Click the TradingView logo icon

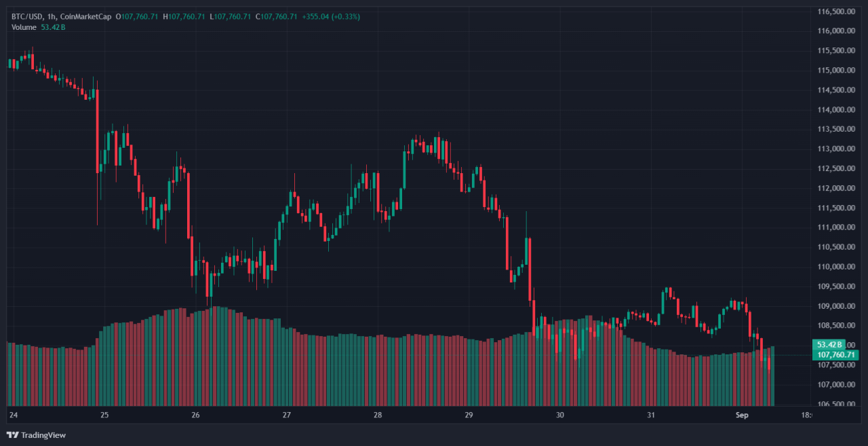(12, 434)
